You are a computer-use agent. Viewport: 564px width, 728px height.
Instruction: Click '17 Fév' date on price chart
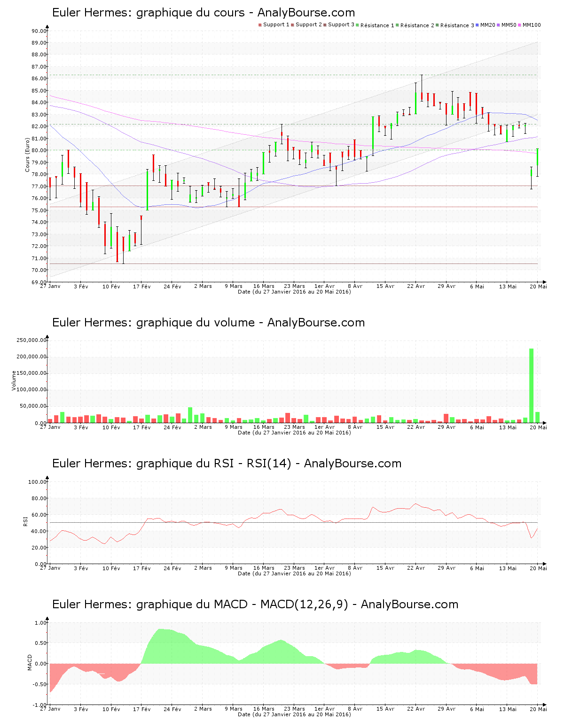pos(142,286)
